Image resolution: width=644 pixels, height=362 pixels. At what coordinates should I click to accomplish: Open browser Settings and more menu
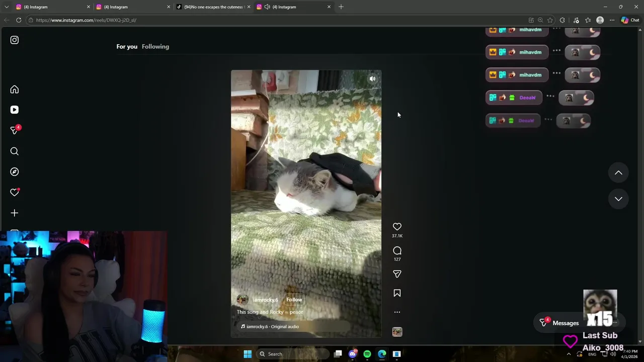tap(612, 20)
